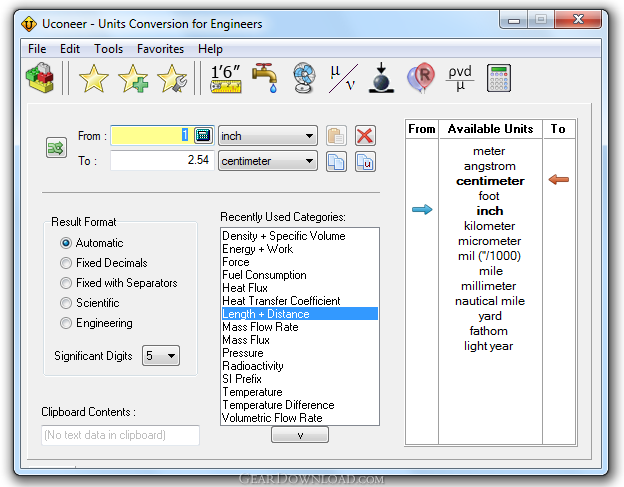Open the To unit dropdown showing centimeter
This screenshot has height=487, width=624.
268,161
